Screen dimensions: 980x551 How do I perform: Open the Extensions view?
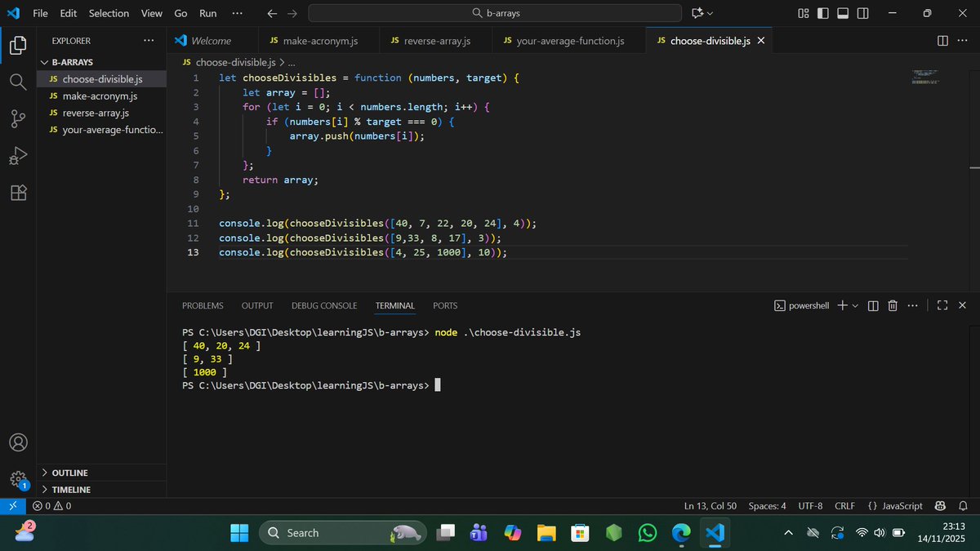tap(18, 192)
